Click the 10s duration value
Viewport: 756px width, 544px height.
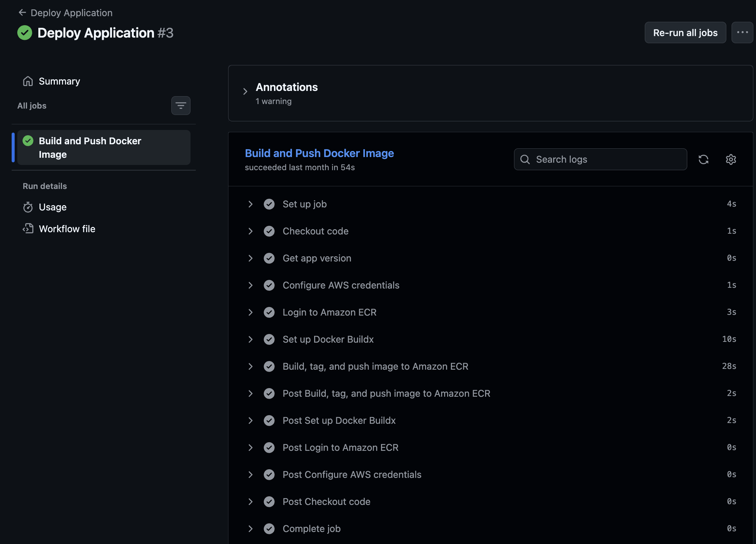pos(729,339)
